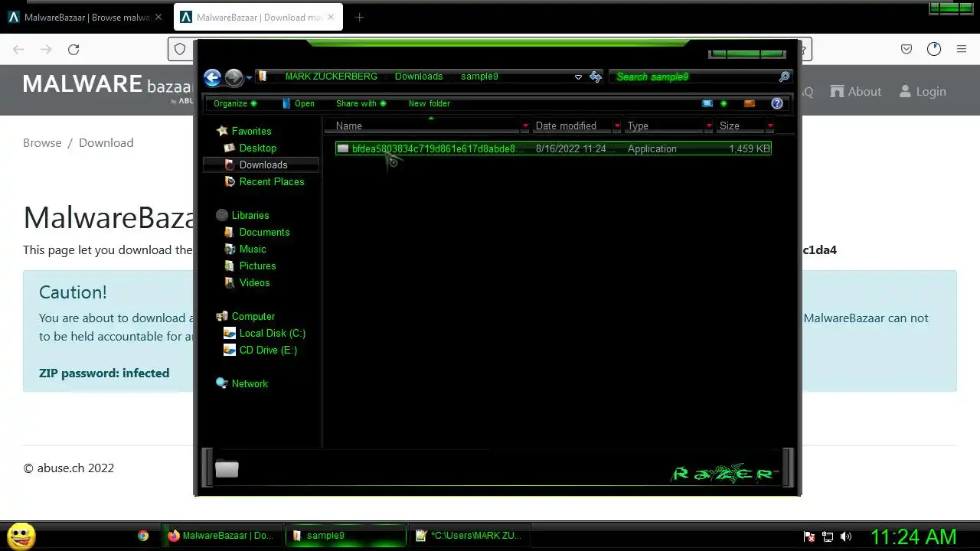
Task: Open Size column filter arrow
Action: tap(770, 126)
